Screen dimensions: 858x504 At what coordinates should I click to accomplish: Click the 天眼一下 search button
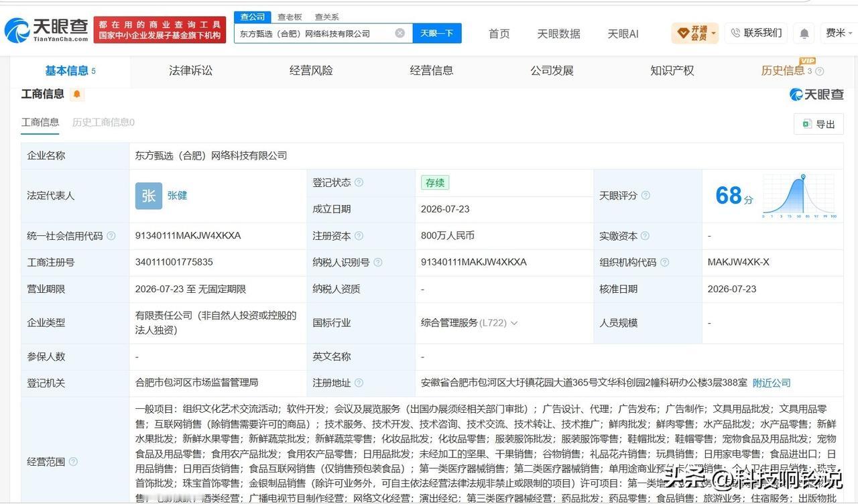(x=437, y=33)
